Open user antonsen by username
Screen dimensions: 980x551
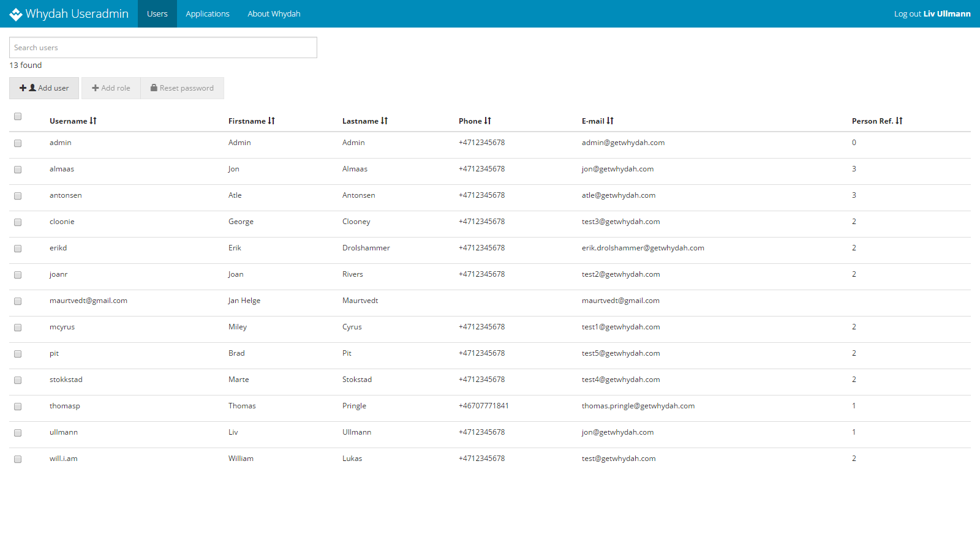(66, 195)
